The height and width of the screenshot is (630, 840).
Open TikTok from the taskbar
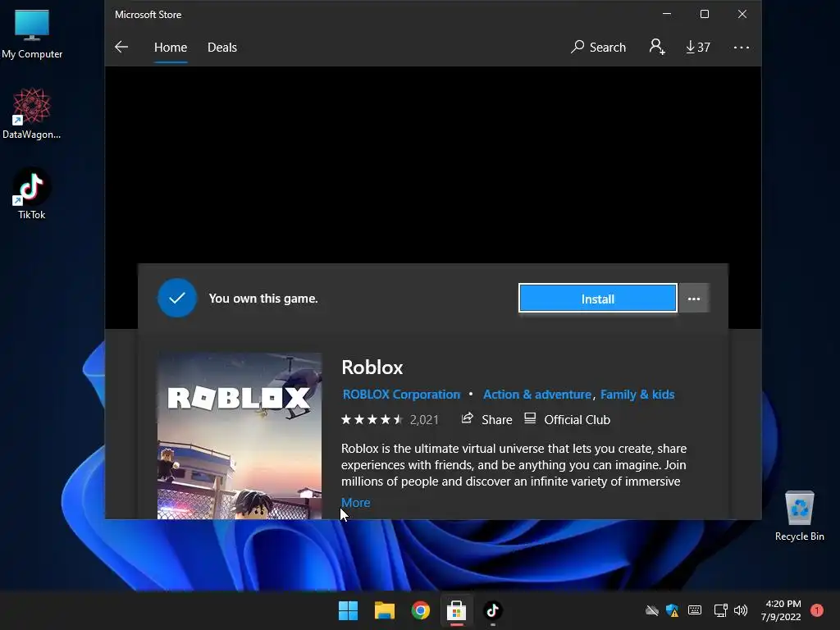pos(493,610)
